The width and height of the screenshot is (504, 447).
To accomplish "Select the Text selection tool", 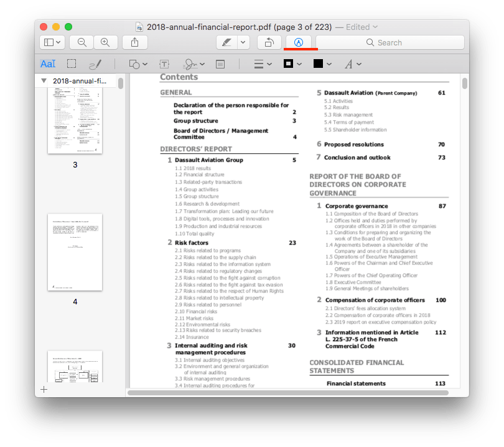I will pos(48,64).
